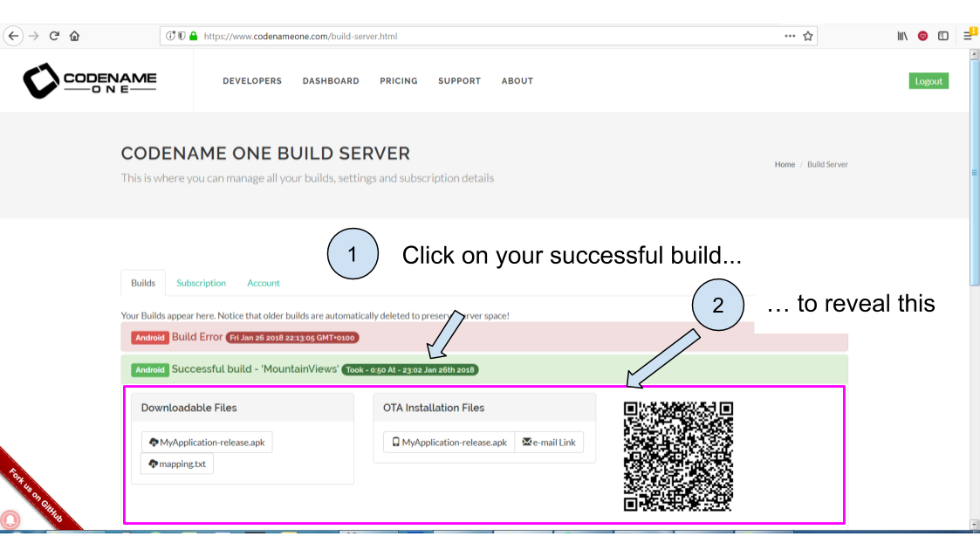Click the 'Fri Jan 26 2018 22:13:05' timestamp badge
Image resolution: width=980 pixels, height=557 pixels.
point(291,338)
